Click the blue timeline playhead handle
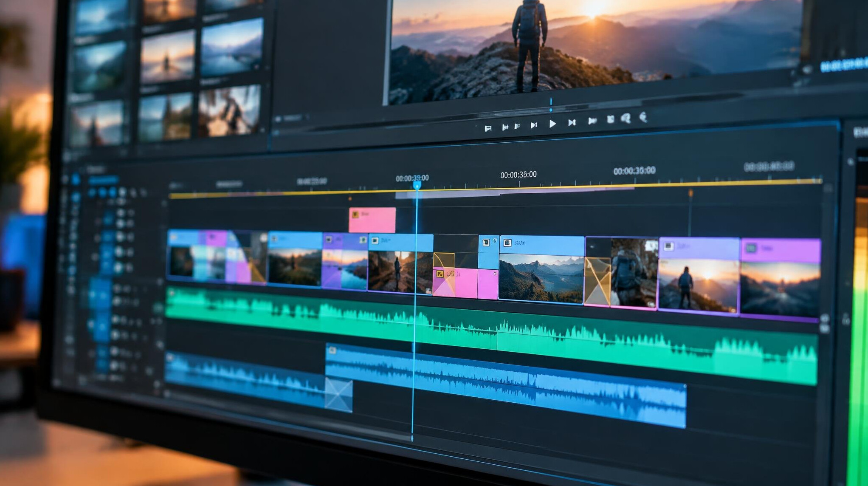Viewport: 868px width, 486px height. pos(417,185)
